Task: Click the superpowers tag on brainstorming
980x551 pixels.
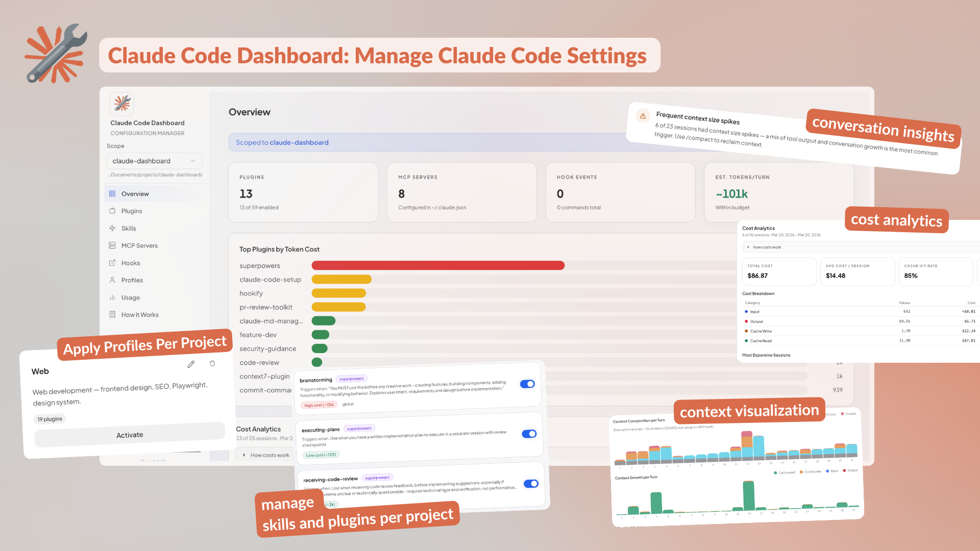Action: click(352, 379)
